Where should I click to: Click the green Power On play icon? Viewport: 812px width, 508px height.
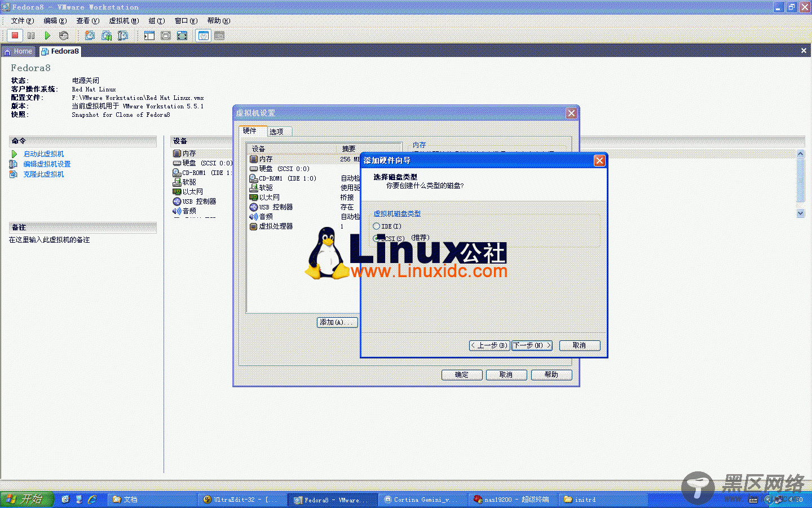(x=47, y=36)
